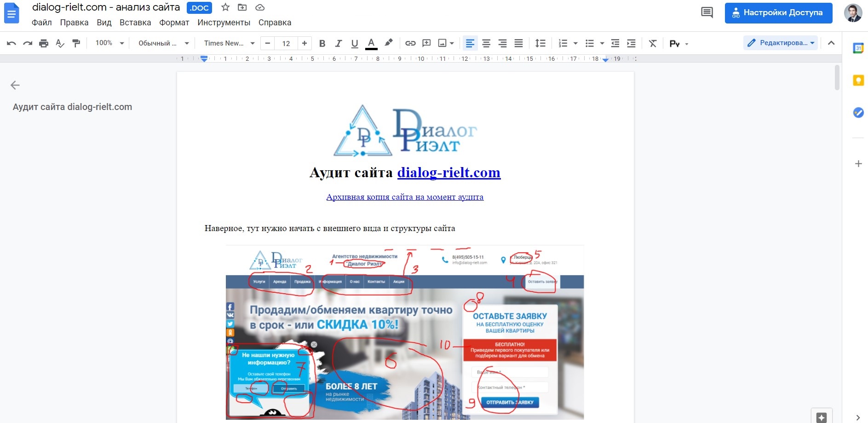Follow the dialog-rielt.com heading link
The width and height of the screenshot is (868, 423).
pyautogui.click(x=449, y=172)
